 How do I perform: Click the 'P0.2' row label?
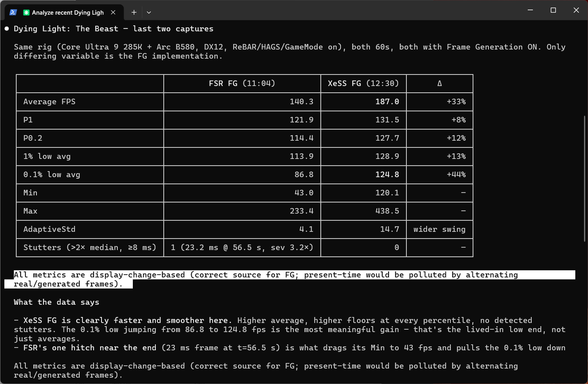pyautogui.click(x=33, y=138)
